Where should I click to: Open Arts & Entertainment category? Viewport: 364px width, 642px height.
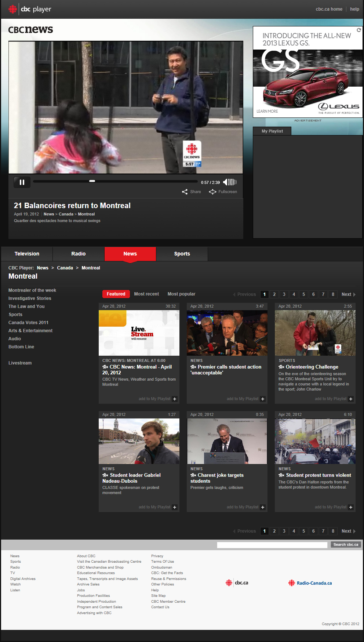point(30,331)
